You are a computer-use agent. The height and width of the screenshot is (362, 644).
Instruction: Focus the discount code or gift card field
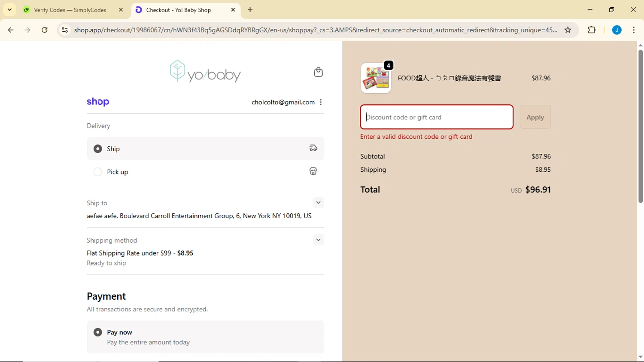[437, 117]
